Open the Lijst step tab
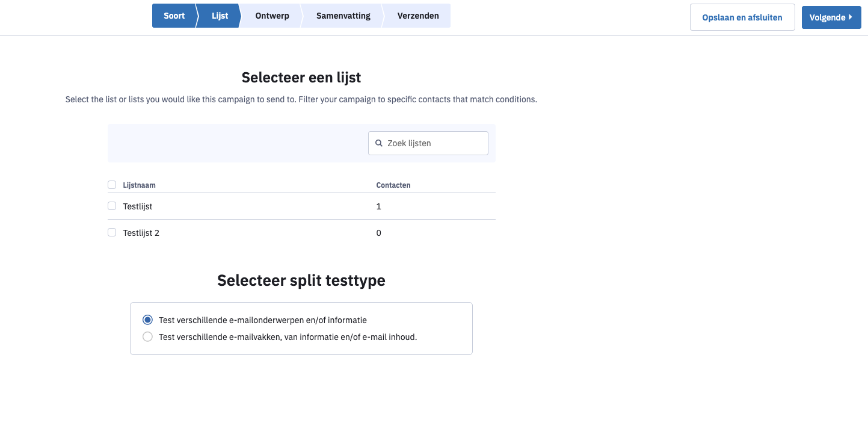This screenshot has height=423, width=868. tap(220, 16)
